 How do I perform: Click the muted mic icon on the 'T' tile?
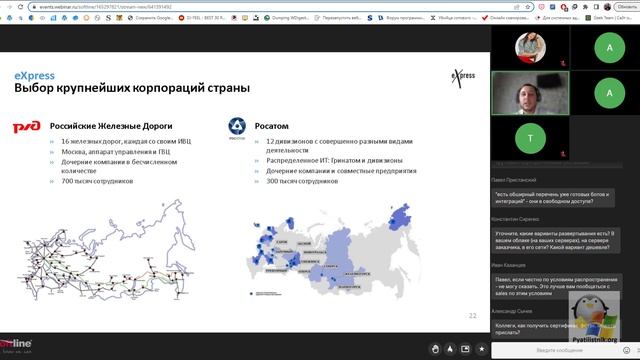pos(563,153)
